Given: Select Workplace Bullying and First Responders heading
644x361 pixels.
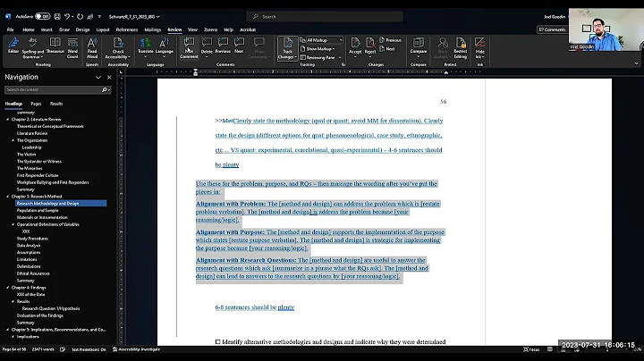Looking at the screenshot, I should click(x=53, y=182).
